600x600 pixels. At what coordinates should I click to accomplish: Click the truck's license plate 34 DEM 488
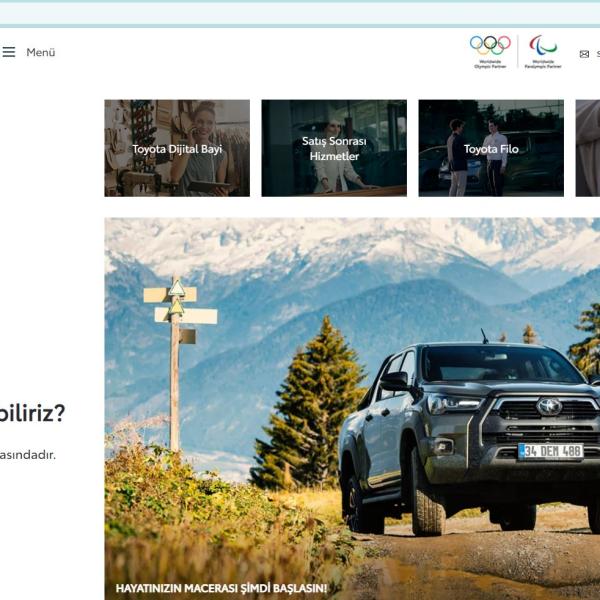550,451
